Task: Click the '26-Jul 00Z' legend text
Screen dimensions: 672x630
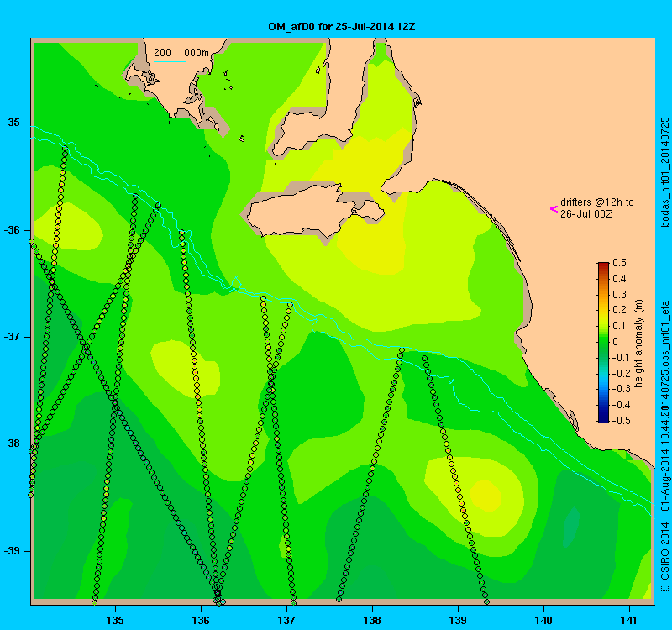Action: (586, 213)
